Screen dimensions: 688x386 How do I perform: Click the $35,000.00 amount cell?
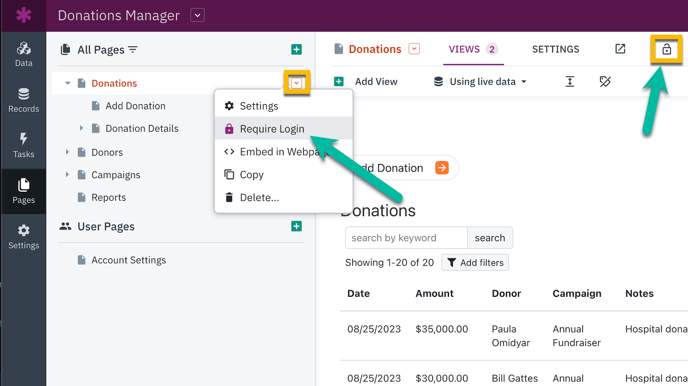point(442,329)
